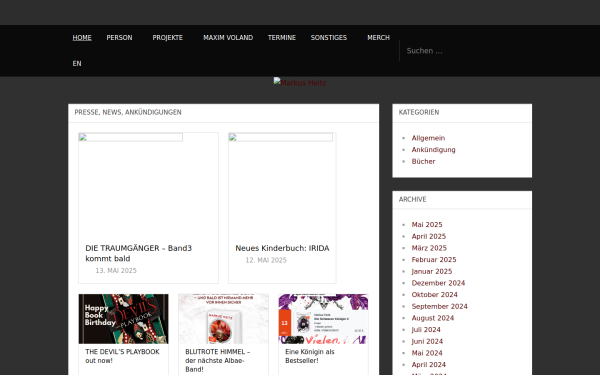
Task: Go to the HOME menu item
Action: coord(82,38)
